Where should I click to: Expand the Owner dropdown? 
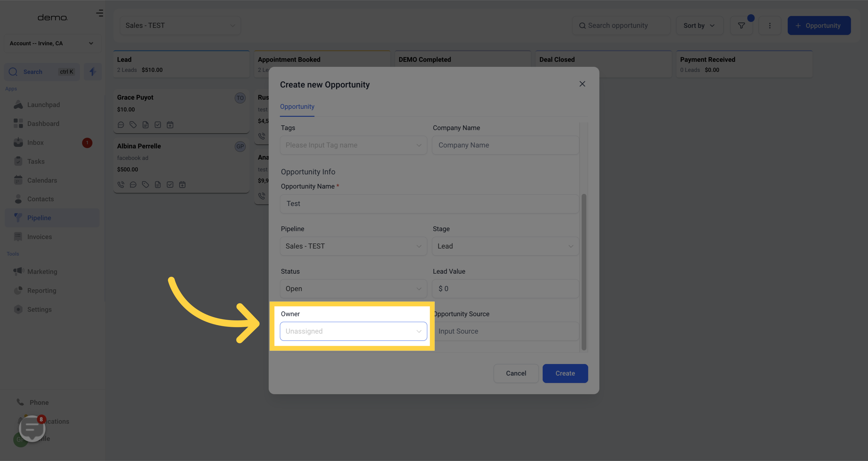(x=353, y=331)
